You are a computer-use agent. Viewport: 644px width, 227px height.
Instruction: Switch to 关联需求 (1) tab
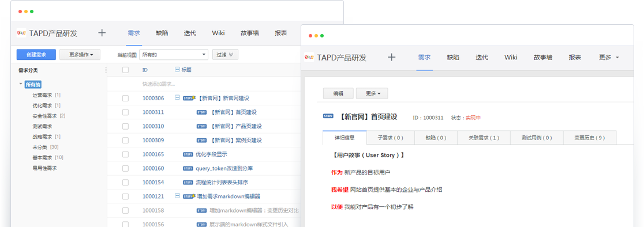point(484,138)
